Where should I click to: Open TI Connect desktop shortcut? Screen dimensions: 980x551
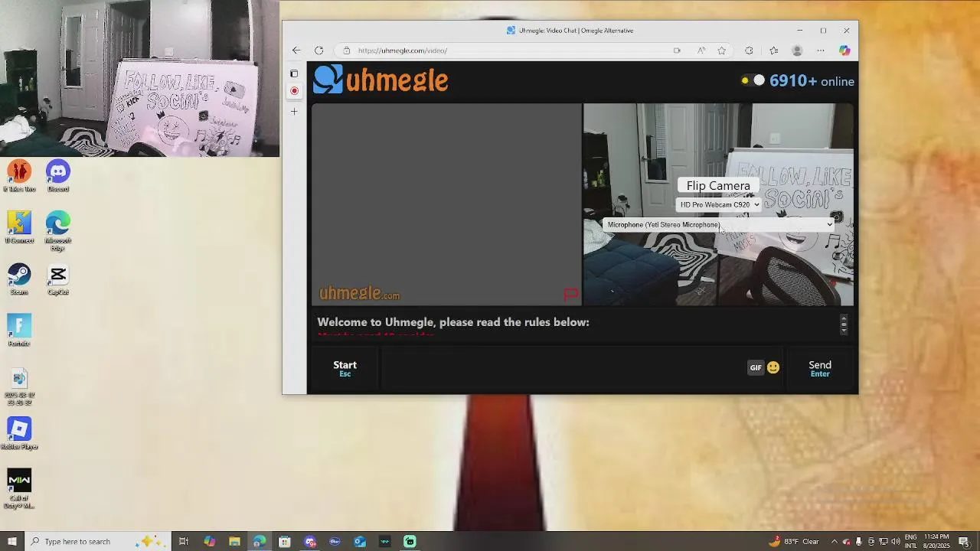(19, 227)
